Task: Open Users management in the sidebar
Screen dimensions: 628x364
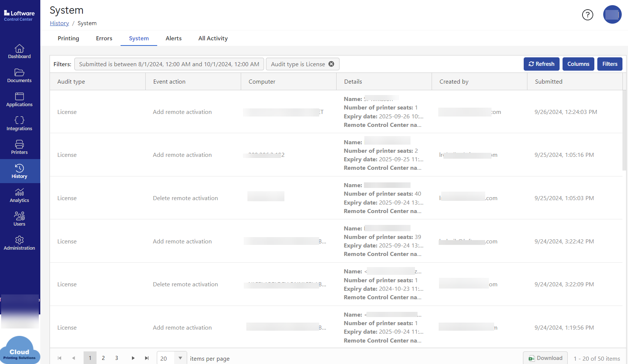Action: [20, 219]
